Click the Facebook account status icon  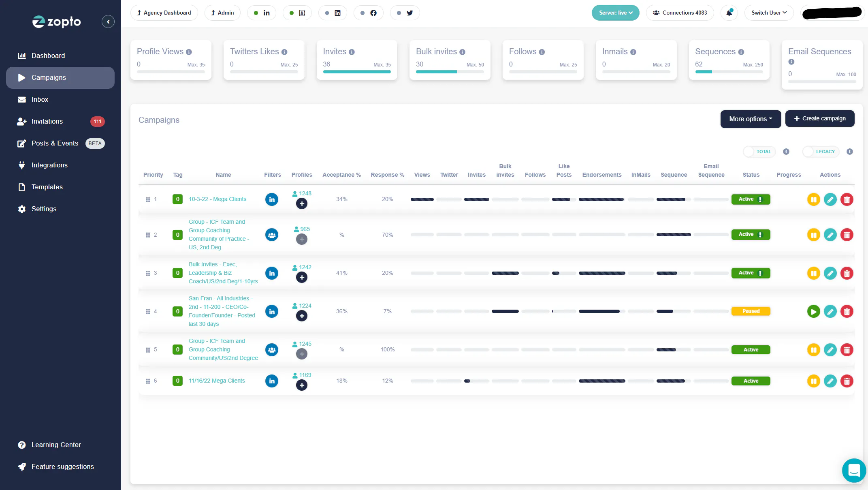click(x=369, y=13)
